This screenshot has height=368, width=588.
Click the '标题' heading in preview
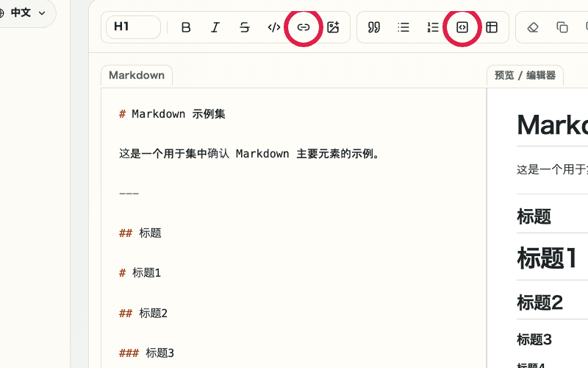click(x=534, y=216)
